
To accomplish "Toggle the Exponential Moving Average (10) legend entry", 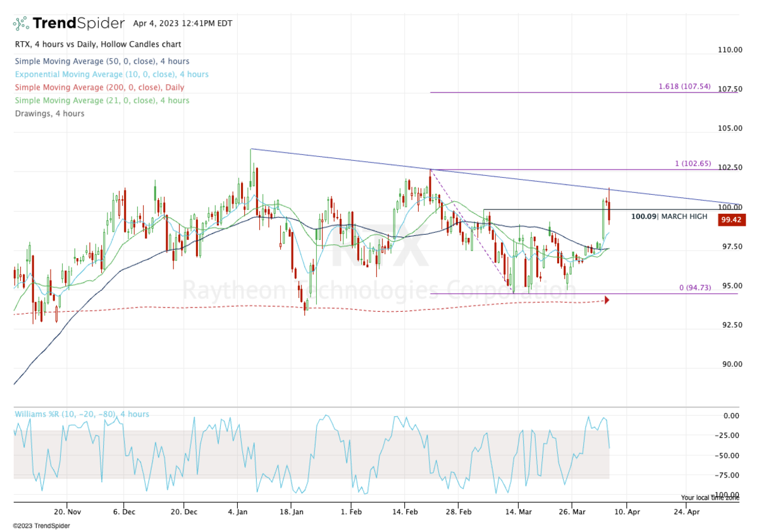I will 111,74.
